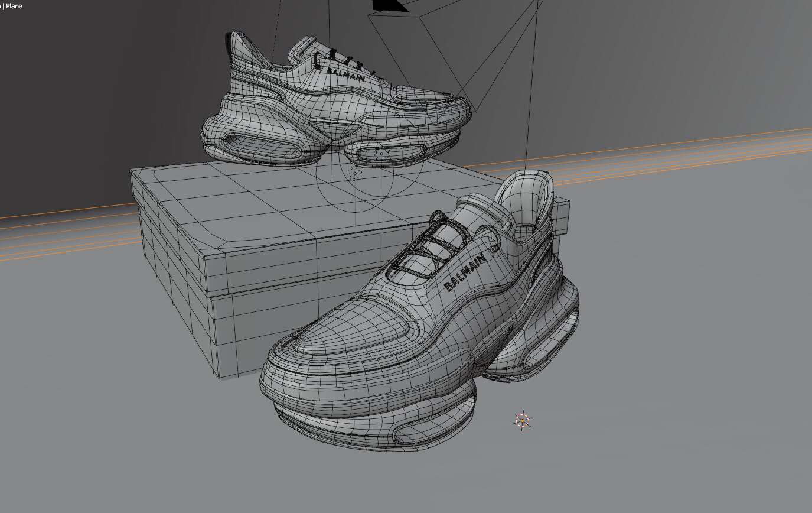Click the "Plane" object name label
Viewport: 812px width, 513px height.
pos(14,6)
